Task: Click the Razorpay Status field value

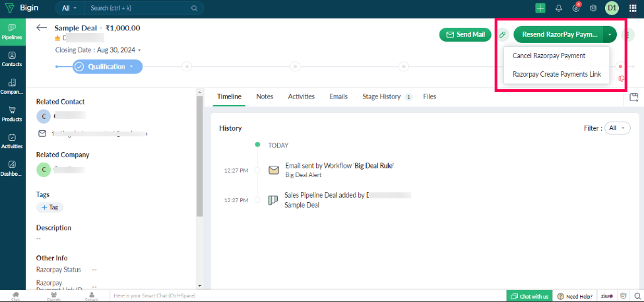Action: [94, 270]
